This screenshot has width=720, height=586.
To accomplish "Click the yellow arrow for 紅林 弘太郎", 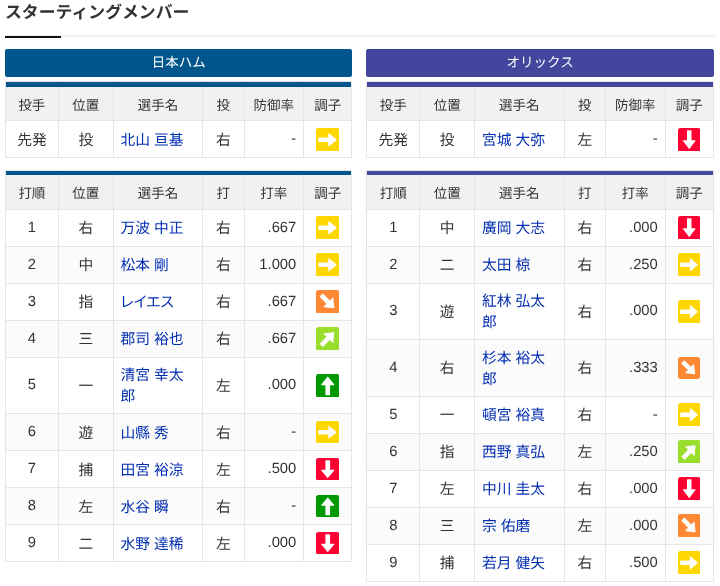I will pyautogui.click(x=689, y=311).
